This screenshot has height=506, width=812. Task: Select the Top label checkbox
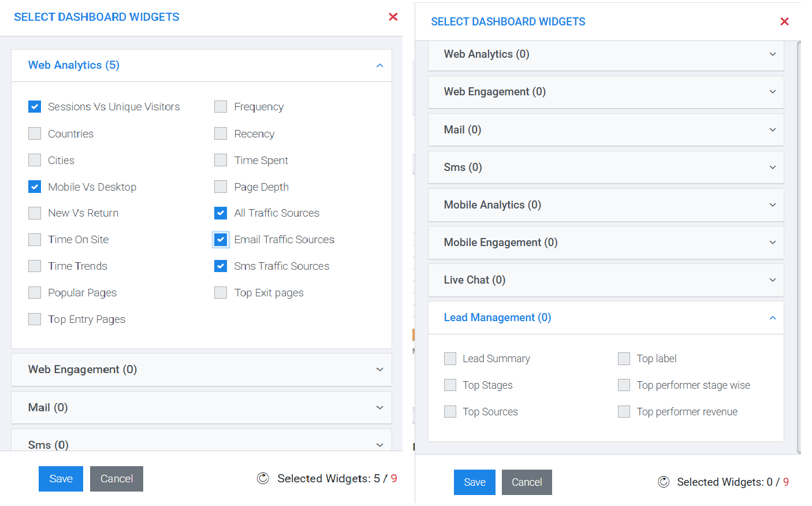(x=624, y=359)
